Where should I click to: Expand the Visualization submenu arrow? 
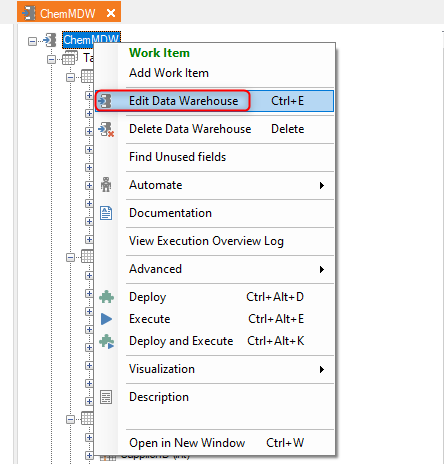(322, 369)
